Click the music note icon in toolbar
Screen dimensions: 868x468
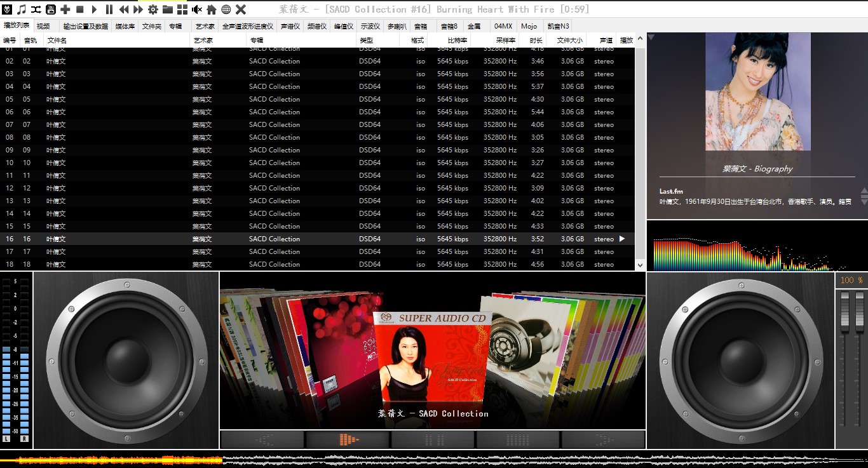tap(22, 9)
